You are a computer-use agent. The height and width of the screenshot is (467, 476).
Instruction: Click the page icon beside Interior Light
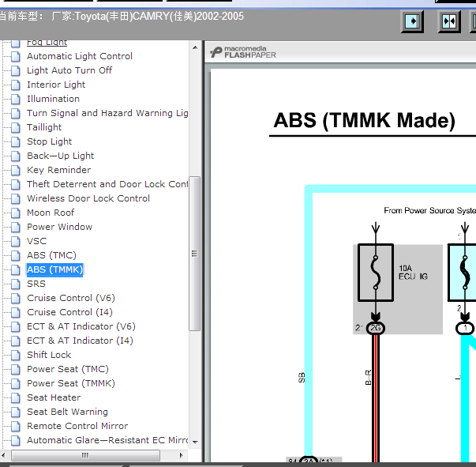[x=16, y=85]
